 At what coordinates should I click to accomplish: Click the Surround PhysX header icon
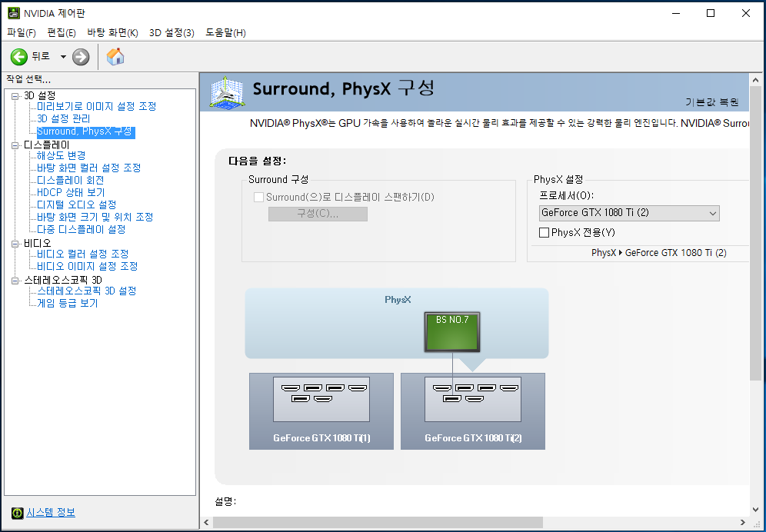pyautogui.click(x=227, y=91)
